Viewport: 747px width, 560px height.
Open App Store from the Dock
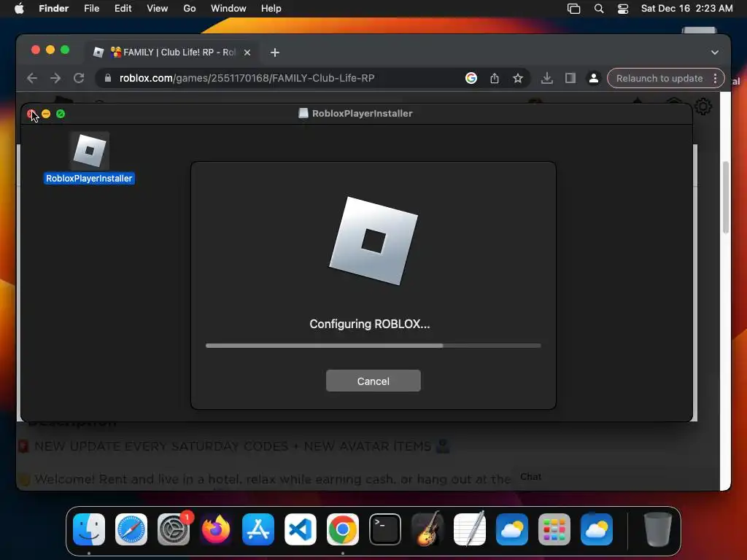point(258,529)
